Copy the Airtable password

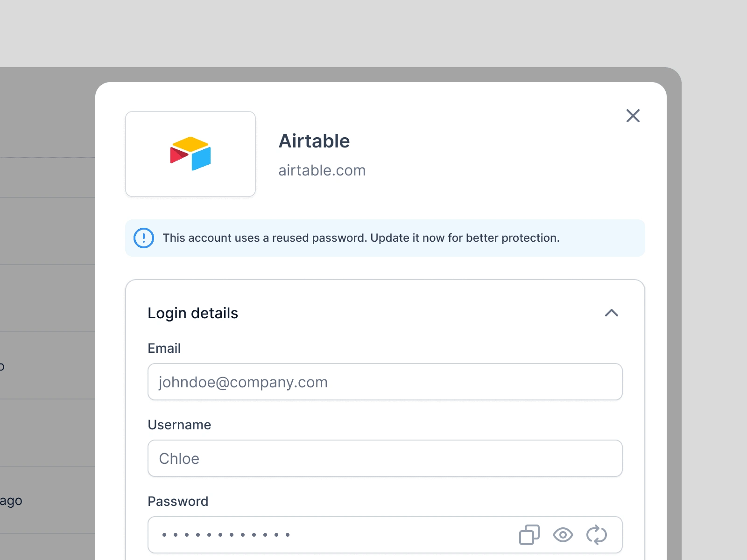click(529, 535)
